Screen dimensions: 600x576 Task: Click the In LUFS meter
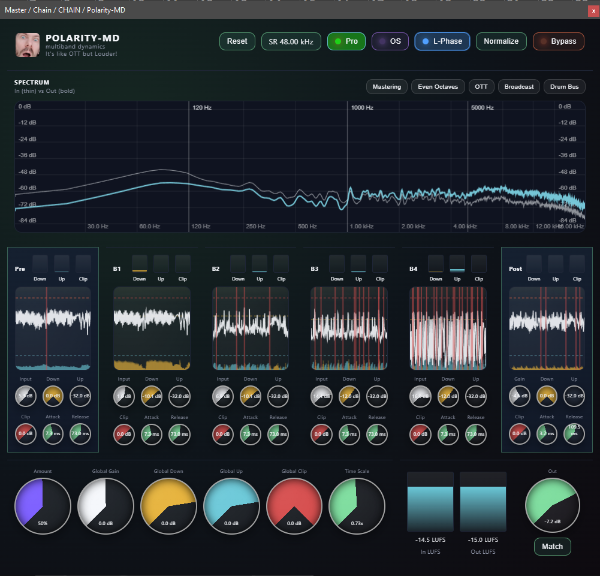click(430, 506)
